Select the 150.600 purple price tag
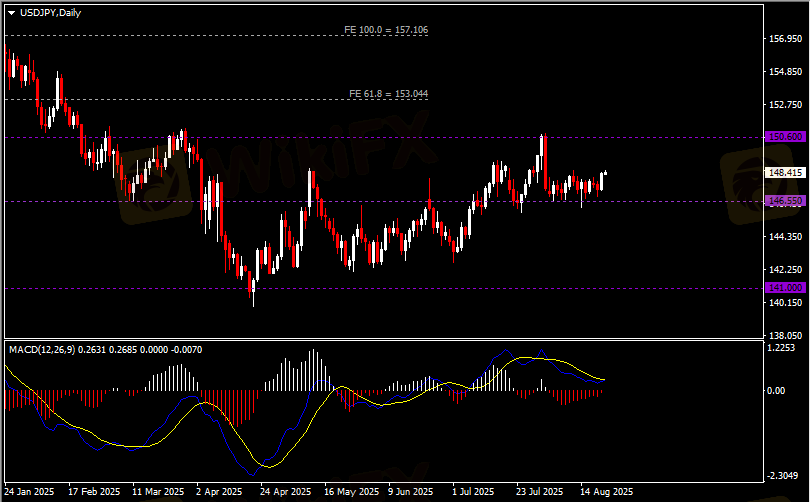 (785, 137)
